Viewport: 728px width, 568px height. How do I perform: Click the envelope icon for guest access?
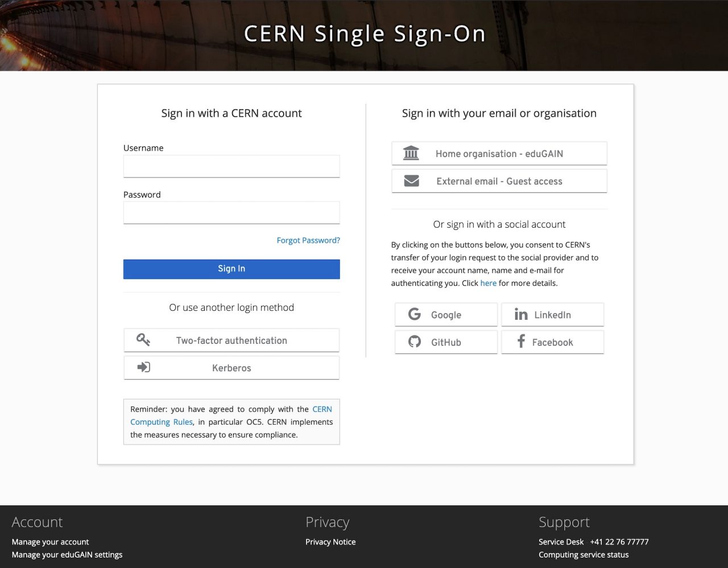coord(411,181)
